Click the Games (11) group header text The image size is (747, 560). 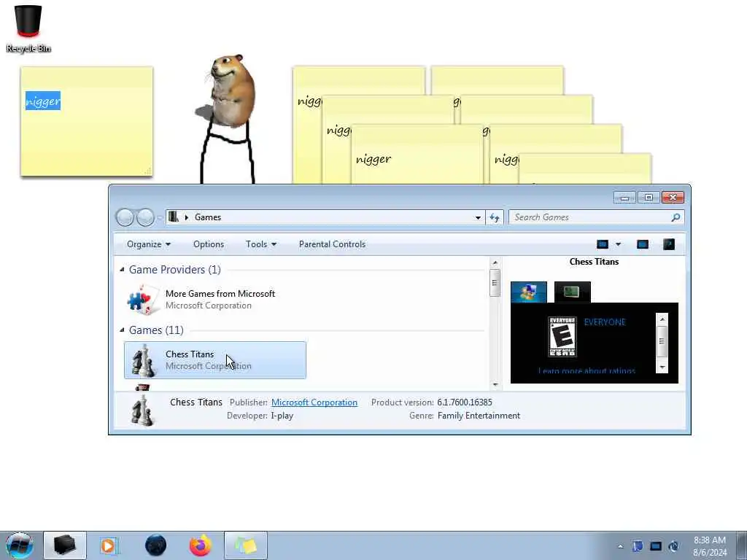(x=156, y=330)
